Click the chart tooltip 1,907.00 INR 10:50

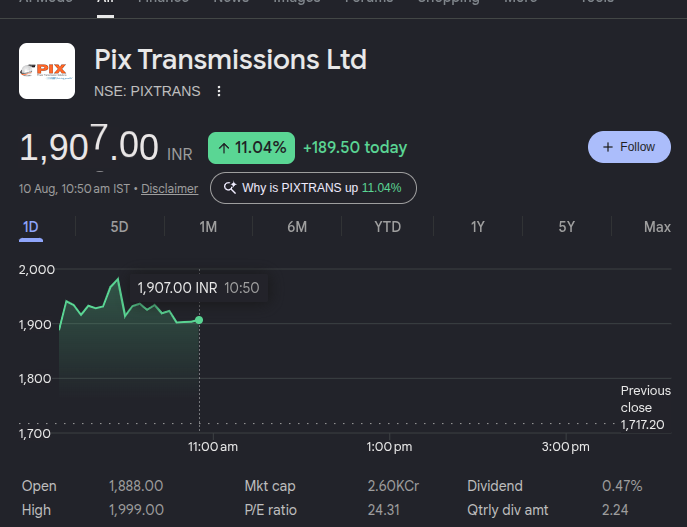pos(198,288)
